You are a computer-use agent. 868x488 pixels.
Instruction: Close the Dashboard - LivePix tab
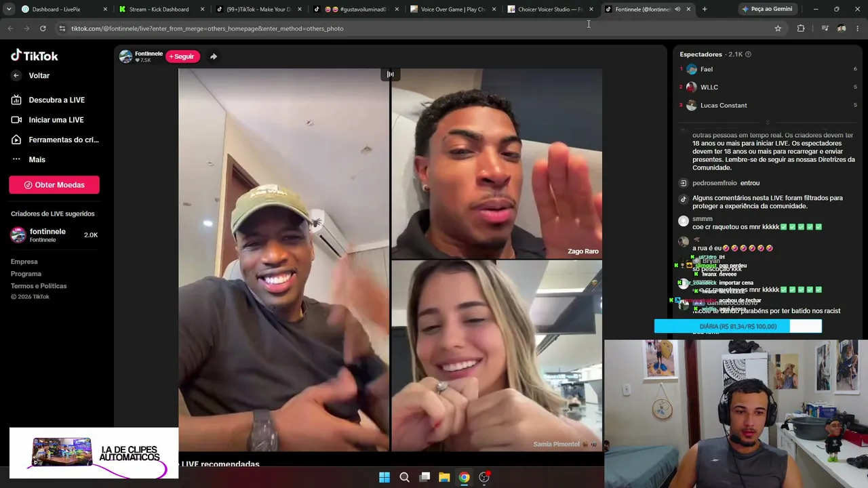(x=105, y=9)
